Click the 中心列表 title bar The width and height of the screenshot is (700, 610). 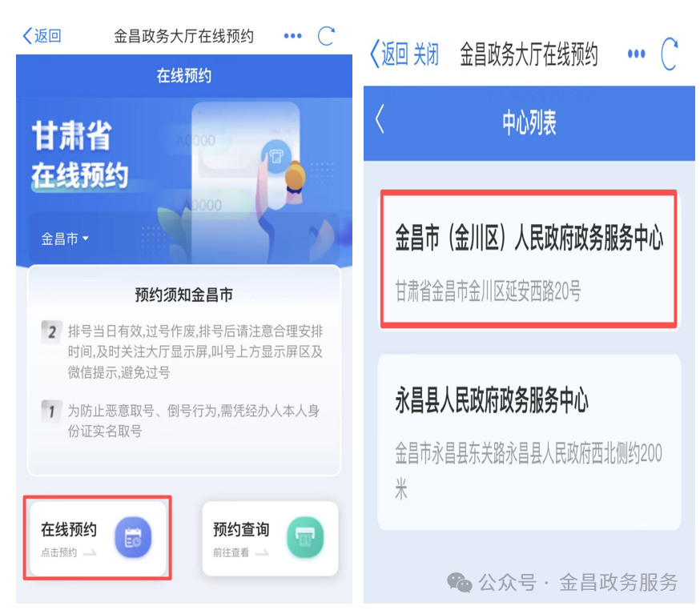click(529, 122)
